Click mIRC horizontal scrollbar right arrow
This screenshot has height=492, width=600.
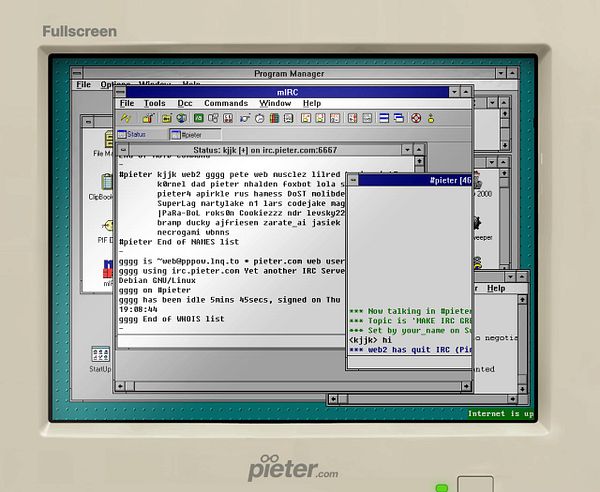[x=466, y=386]
